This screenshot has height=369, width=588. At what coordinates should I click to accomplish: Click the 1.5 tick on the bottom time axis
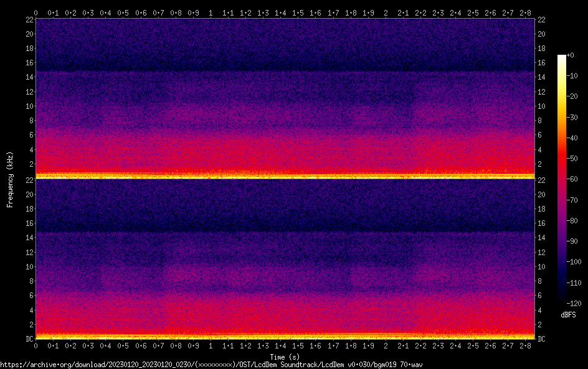[x=298, y=345]
